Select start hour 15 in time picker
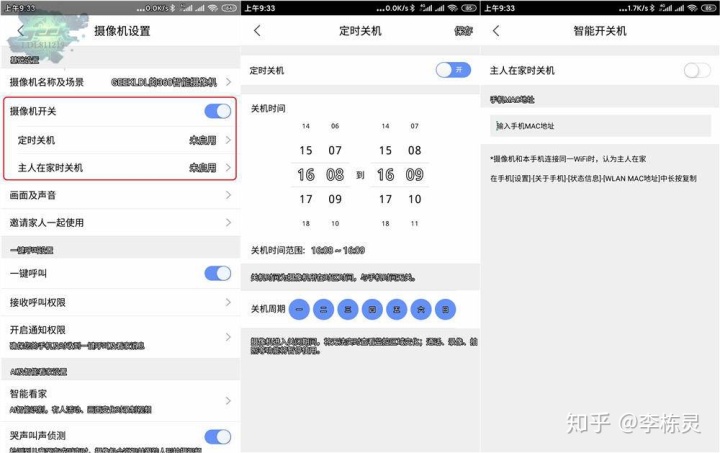 coord(306,151)
